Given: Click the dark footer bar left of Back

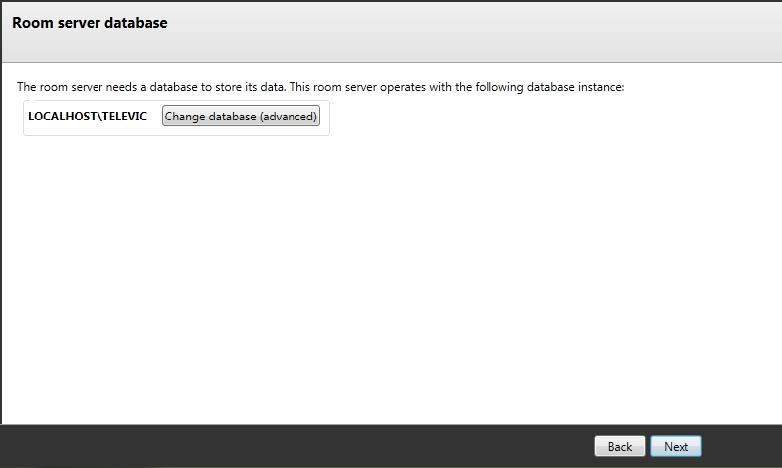Looking at the screenshot, I should tap(300, 446).
